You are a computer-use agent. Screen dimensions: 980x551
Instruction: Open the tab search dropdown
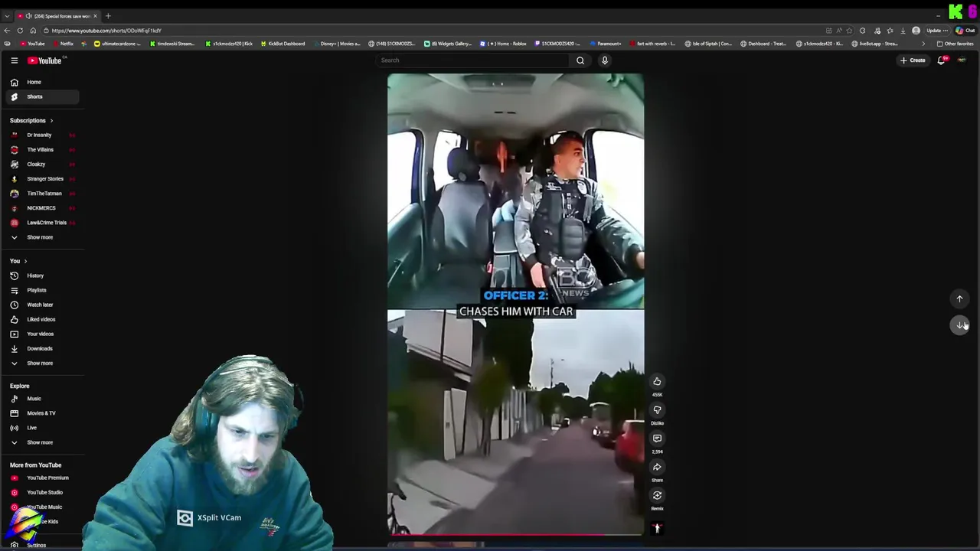pos(7,16)
